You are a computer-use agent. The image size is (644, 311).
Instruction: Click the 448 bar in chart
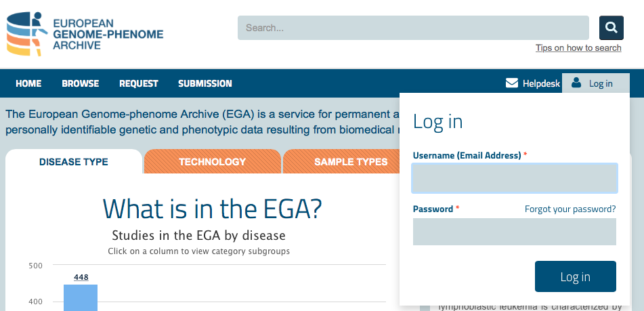tap(81, 297)
